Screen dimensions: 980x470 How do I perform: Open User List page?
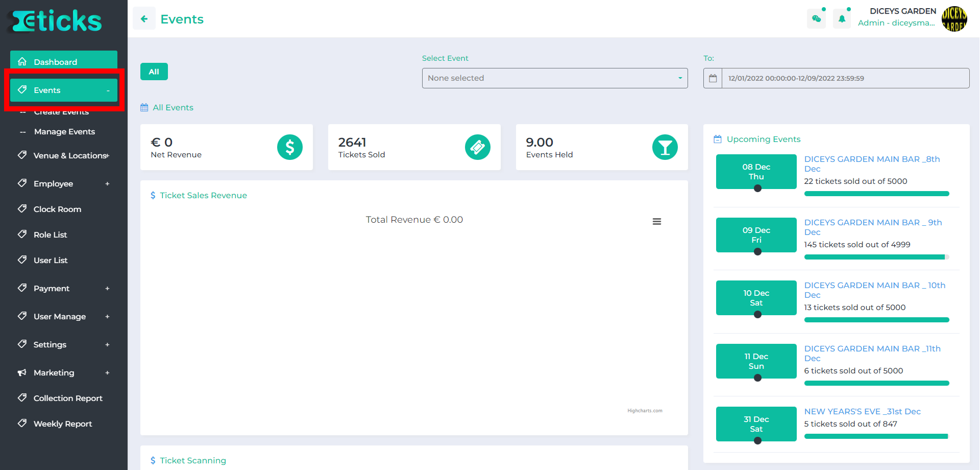click(50, 260)
